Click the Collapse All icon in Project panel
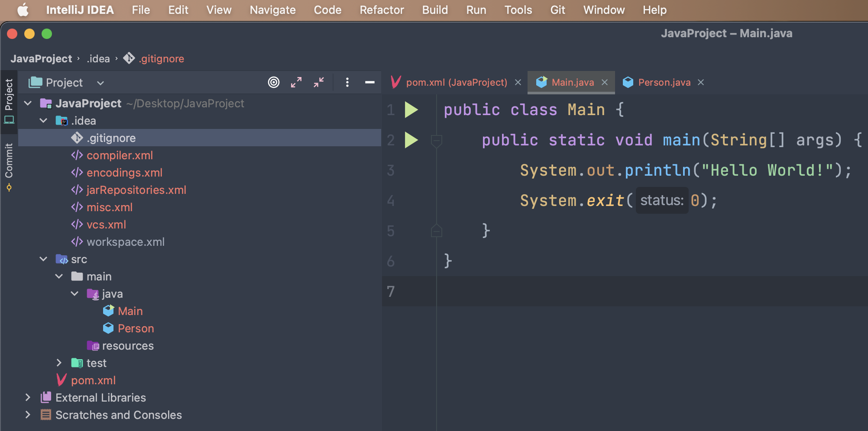 point(319,82)
